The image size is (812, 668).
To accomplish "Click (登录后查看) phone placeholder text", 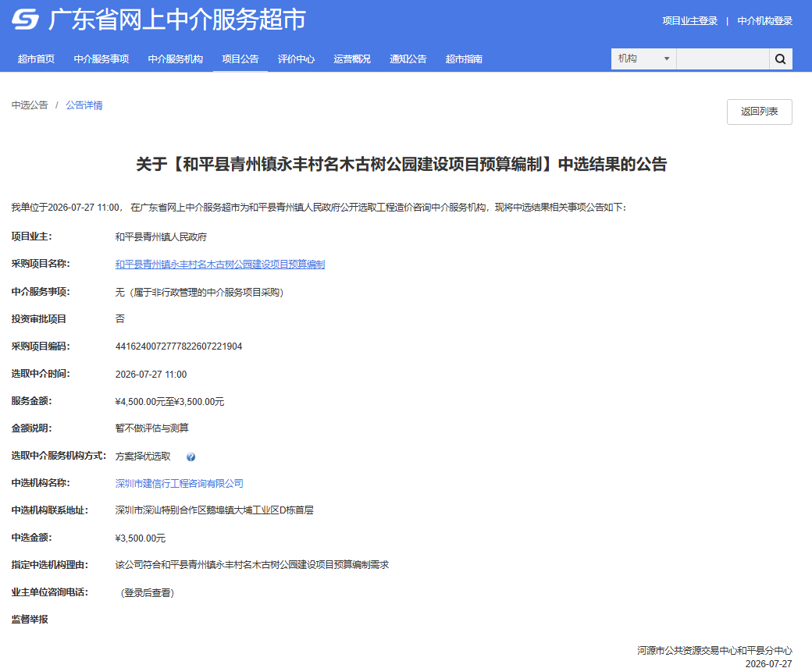I will click(x=147, y=593).
